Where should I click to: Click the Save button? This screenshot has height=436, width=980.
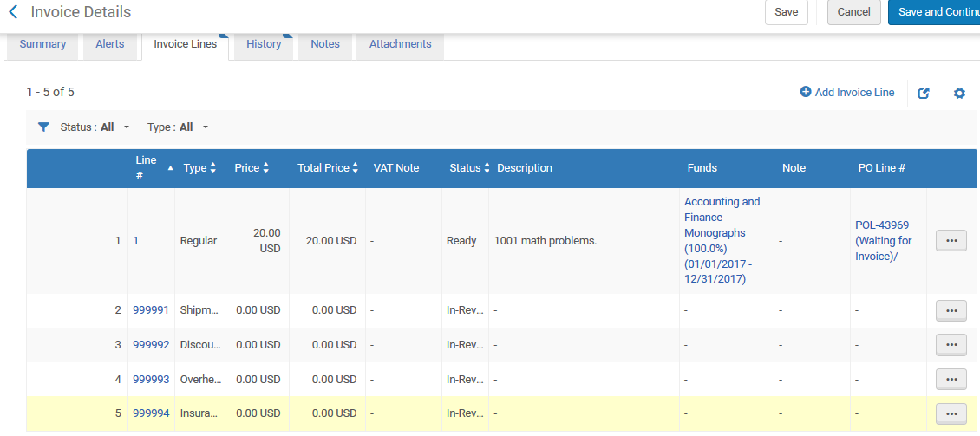click(x=787, y=12)
